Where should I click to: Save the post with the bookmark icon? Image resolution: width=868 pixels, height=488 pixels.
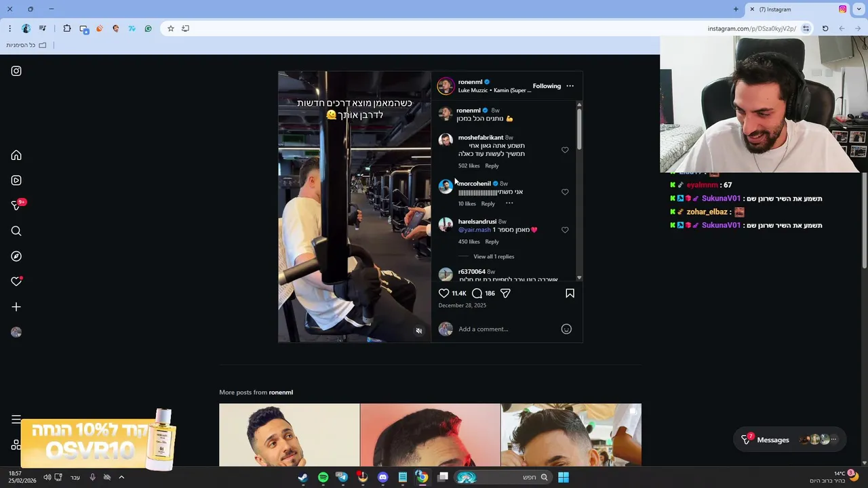point(570,293)
